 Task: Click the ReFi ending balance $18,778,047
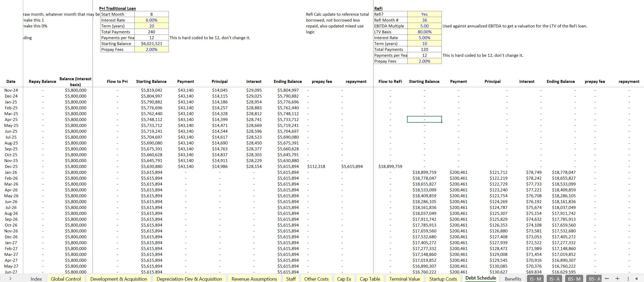tap(564, 172)
